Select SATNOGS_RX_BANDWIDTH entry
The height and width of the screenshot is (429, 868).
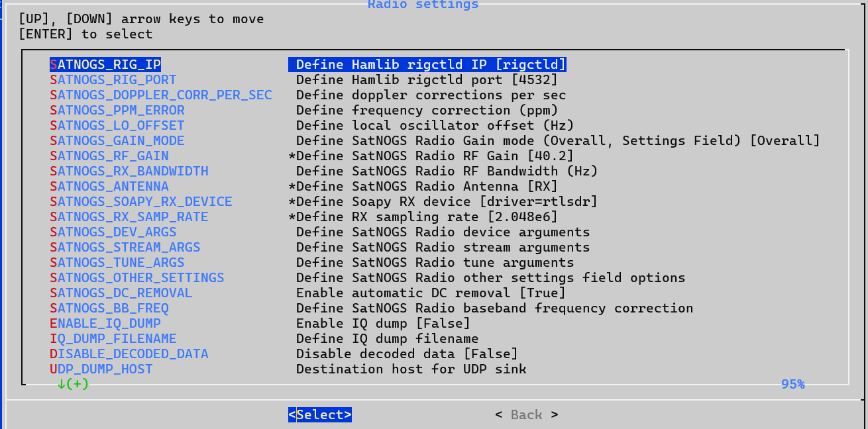[x=129, y=171]
